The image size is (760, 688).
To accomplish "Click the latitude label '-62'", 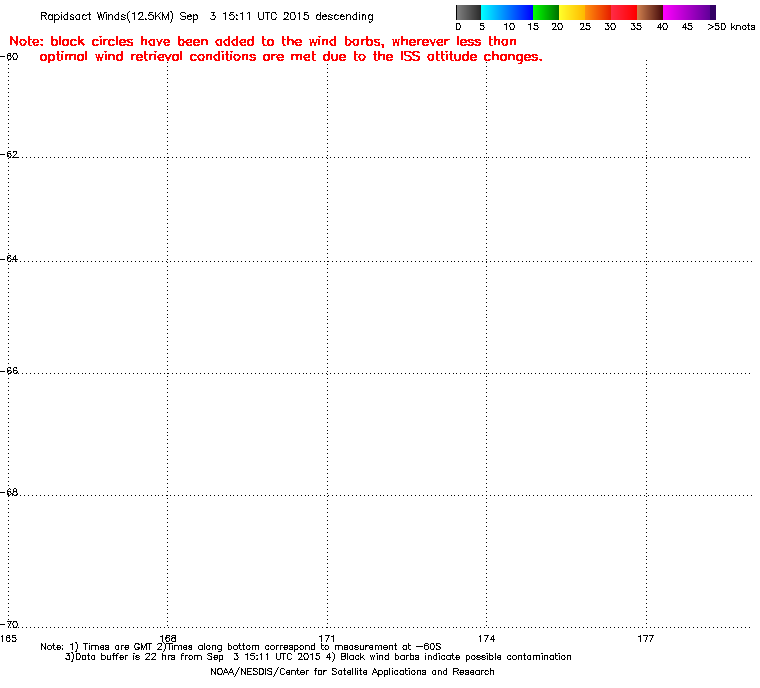I will (x=9, y=155).
